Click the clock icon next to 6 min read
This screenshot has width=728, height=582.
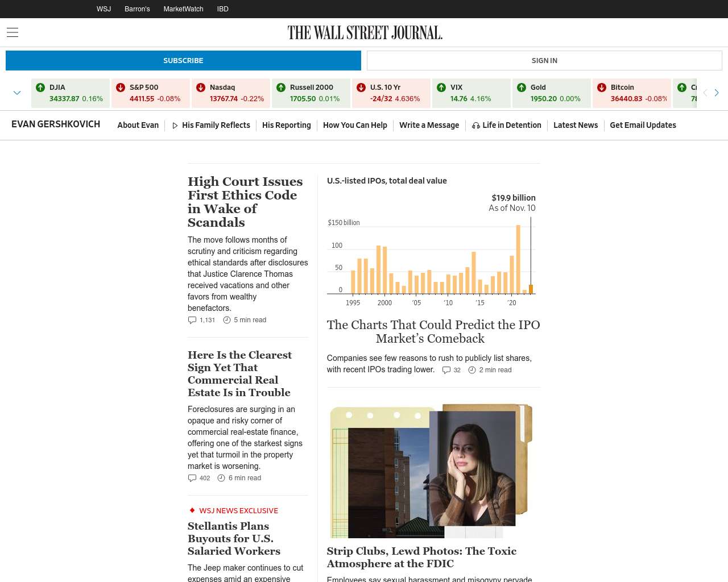221,478
